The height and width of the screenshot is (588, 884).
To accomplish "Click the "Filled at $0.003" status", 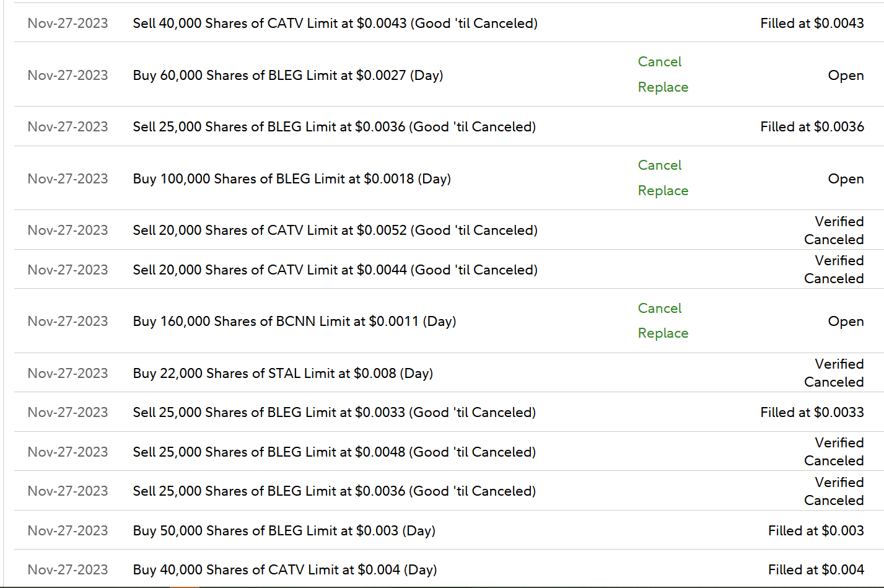I will [816, 531].
